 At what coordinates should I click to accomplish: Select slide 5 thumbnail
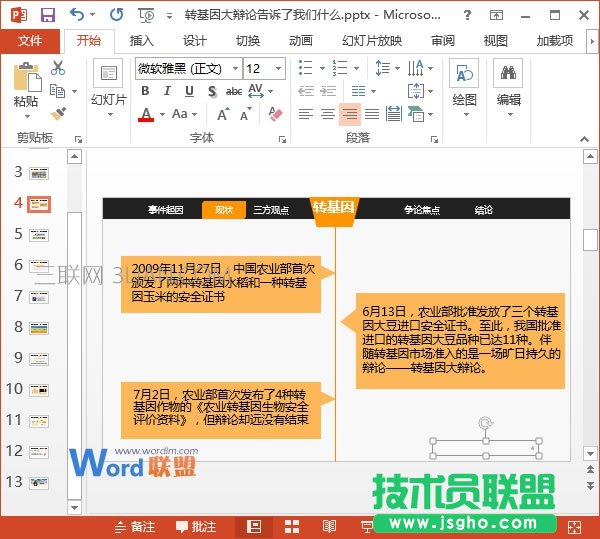click(39, 235)
